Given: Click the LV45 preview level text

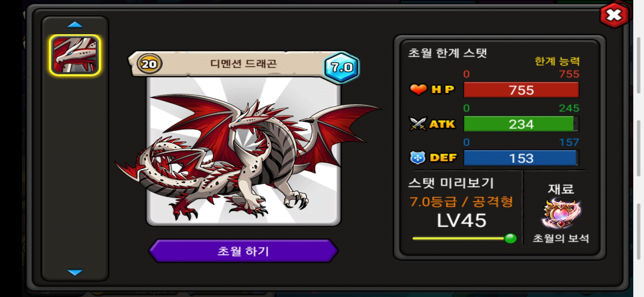Looking at the screenshot, I should point(462,221).
